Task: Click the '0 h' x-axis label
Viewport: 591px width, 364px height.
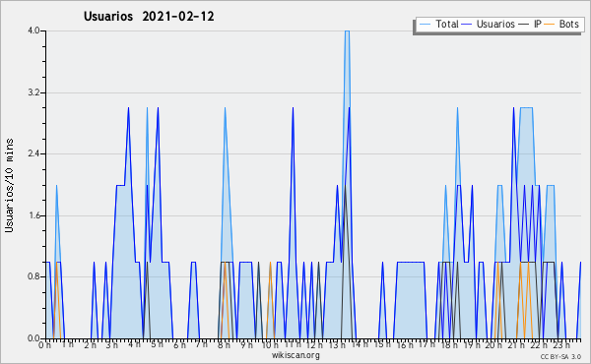Action: tap(45, 345)
